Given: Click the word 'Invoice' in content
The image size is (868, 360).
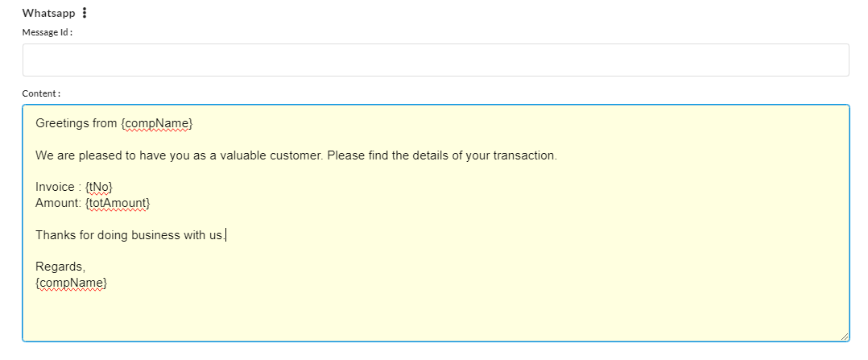Looking at the screenshot, I should coord(54,187).
